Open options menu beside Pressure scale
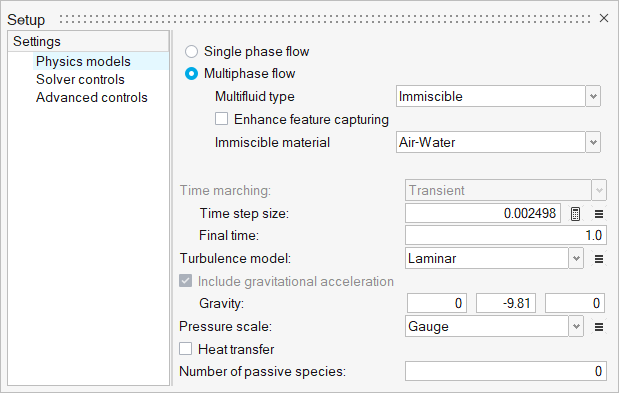 coord(599,327)
